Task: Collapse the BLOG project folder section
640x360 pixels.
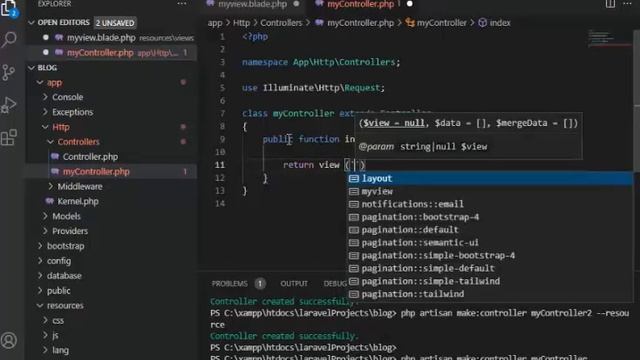Action: point(31,68)
